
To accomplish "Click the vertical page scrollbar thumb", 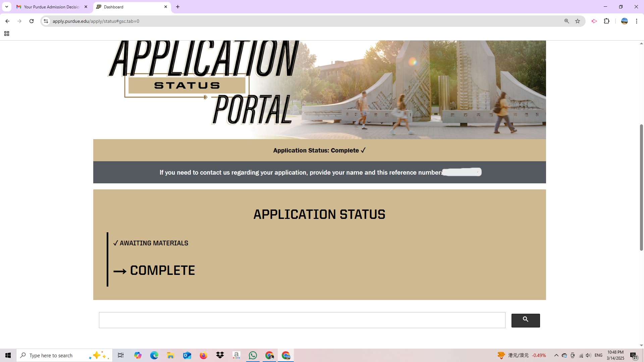I will click(x=641, y=188).
